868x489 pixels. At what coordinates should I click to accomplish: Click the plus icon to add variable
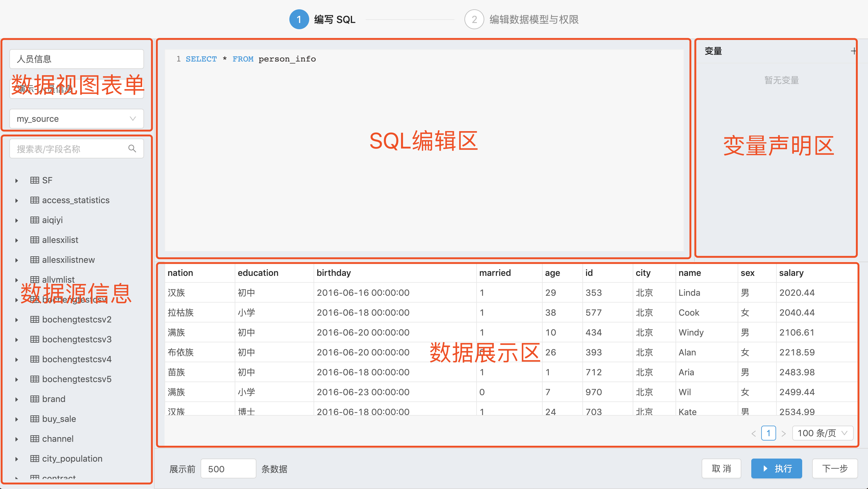pos(853,51)
